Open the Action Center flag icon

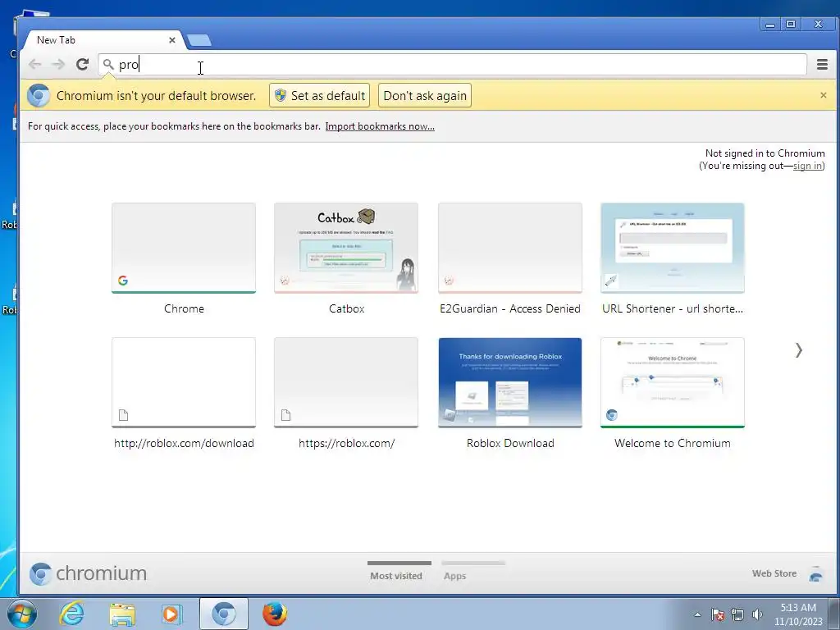pos(718,615)
